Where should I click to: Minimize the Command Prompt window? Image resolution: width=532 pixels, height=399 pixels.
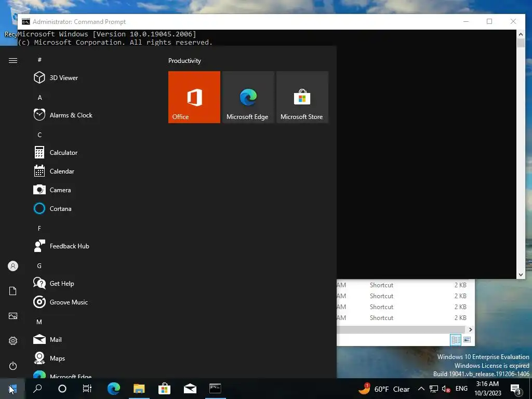(x=466, y=21)
